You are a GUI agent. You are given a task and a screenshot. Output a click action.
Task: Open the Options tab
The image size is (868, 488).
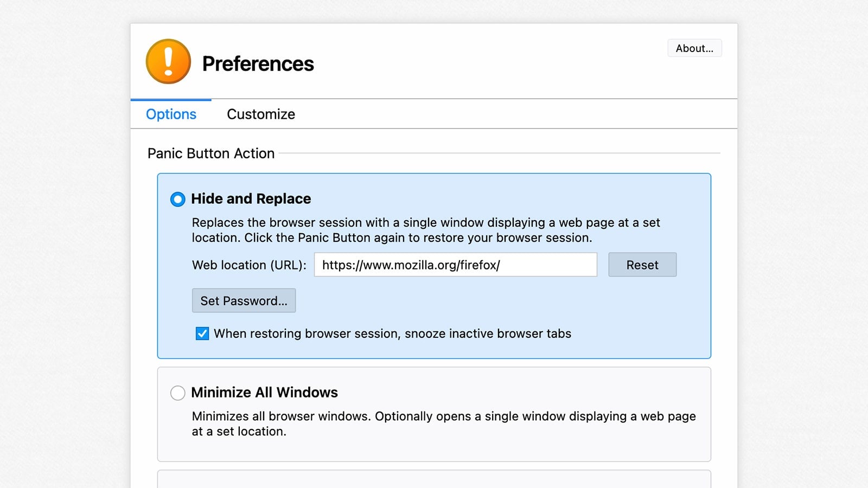(170, 114)
